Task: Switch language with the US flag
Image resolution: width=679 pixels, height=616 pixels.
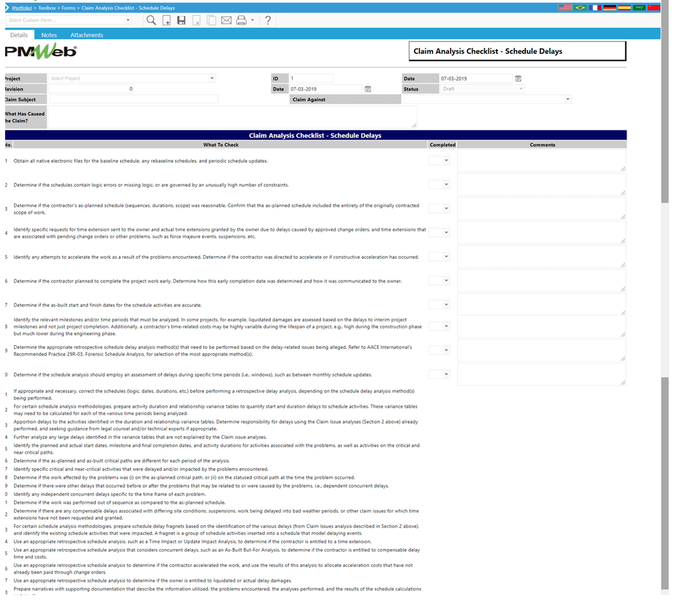Action: [x=565, y=8]
